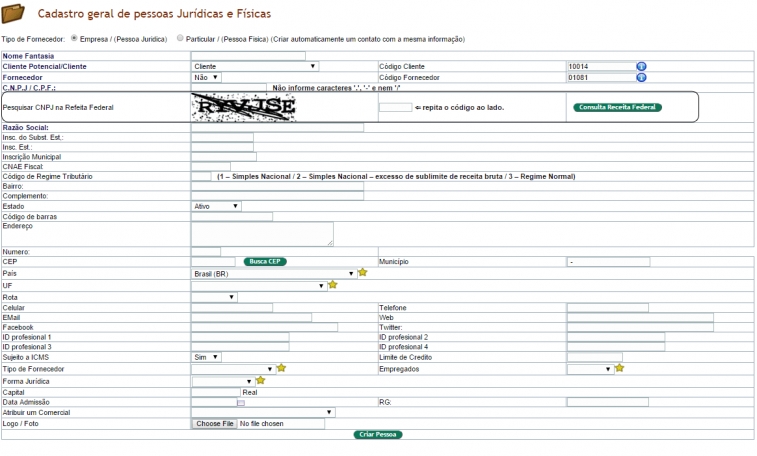This screenshot has height=456, width=757.
Task: Click the star icon beside UF dropdown
Action: click(x=333, y=285)
